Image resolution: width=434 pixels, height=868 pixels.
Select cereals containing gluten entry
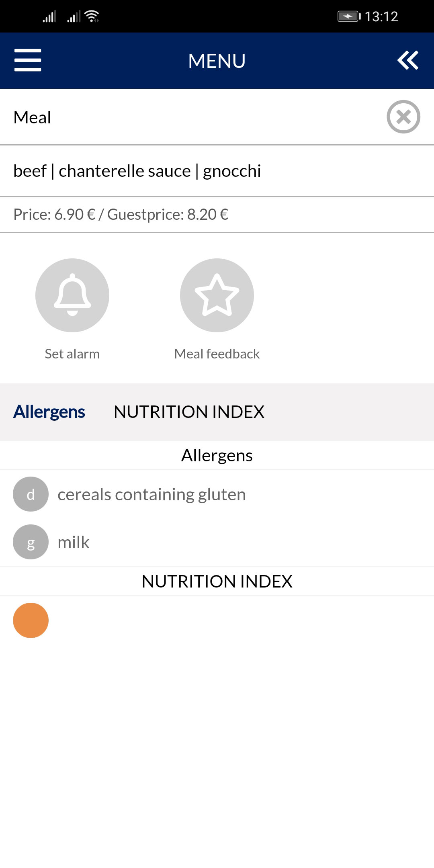151,494
